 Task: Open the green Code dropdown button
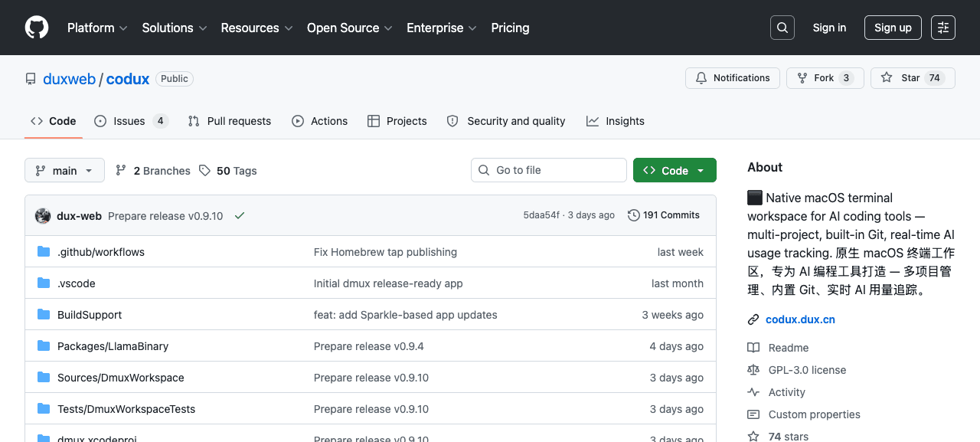(675, 170)
